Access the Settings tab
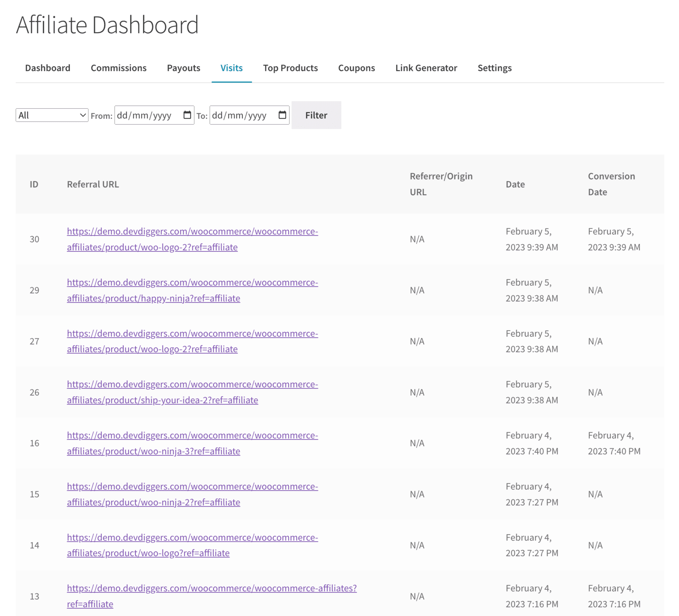Viewport: 679px width, 616px height. (x=495, y=67)
